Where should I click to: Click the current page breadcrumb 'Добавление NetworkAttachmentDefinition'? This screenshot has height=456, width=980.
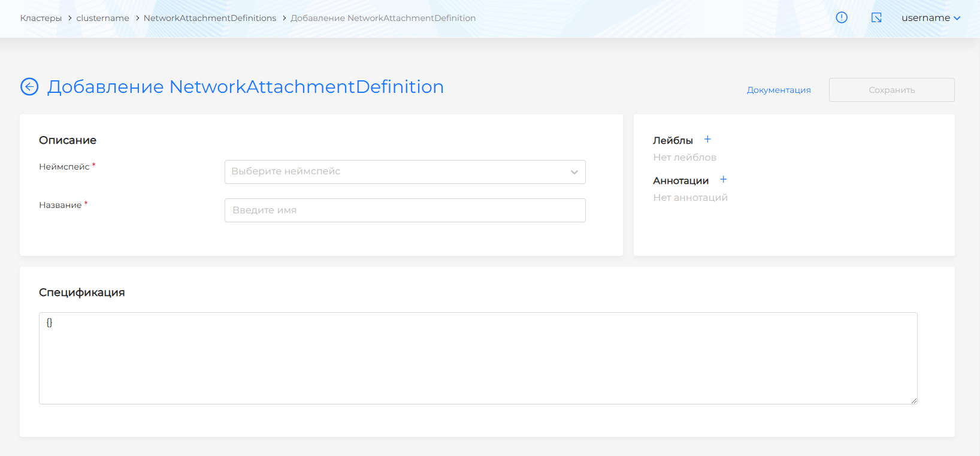pos(383,19)
